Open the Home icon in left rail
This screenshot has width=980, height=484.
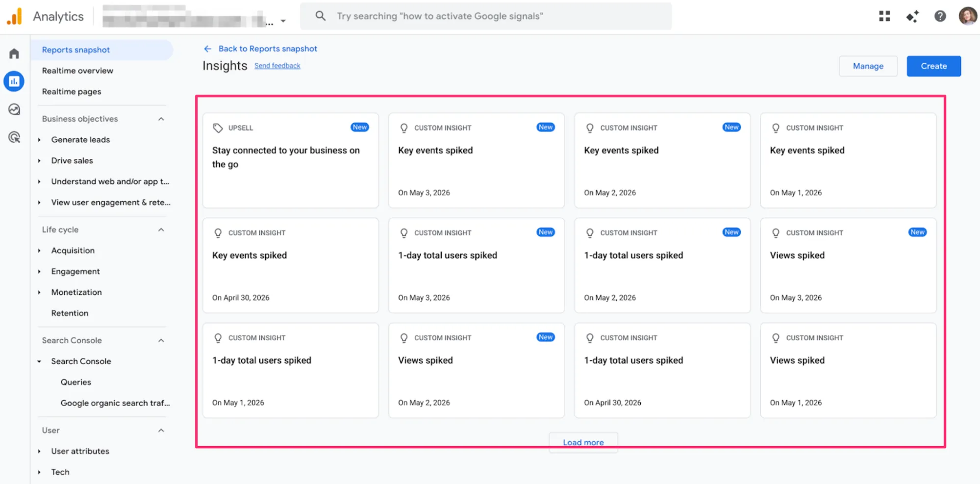(14, 53)
